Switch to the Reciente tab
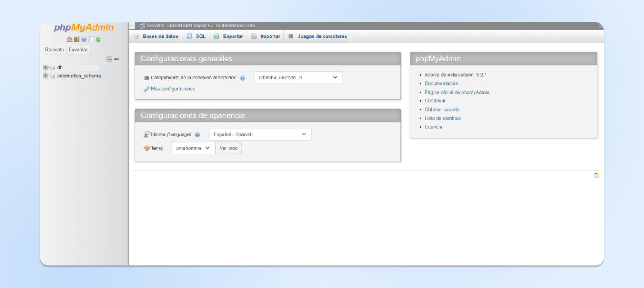 tap(55, 50)
